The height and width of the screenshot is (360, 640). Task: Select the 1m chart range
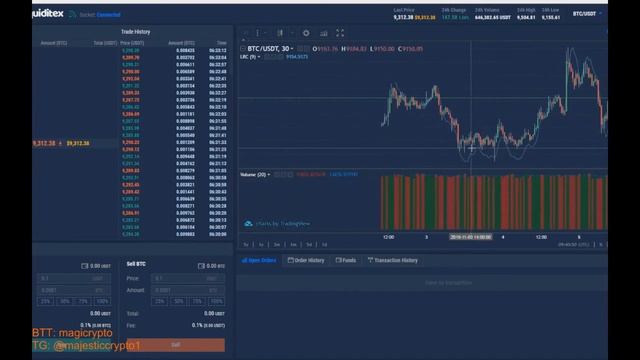[293, 245]
